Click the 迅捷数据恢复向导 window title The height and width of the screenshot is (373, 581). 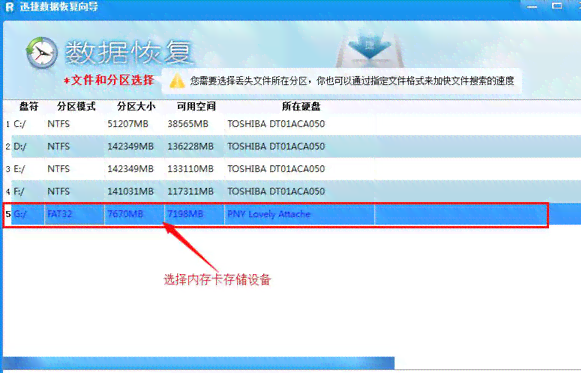point(59,7)
